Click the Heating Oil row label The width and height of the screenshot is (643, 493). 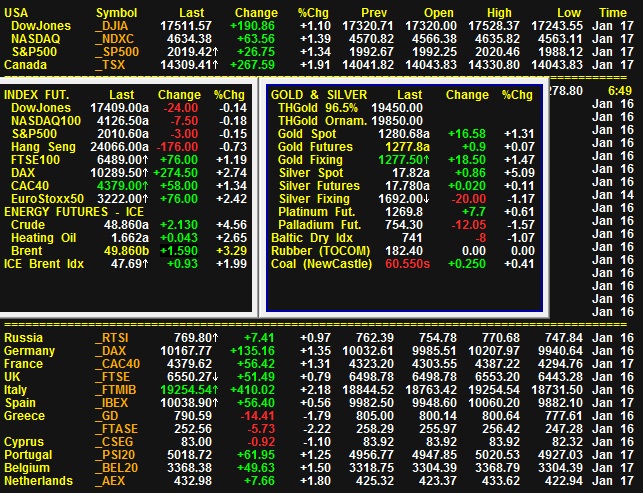coord(43,238)
